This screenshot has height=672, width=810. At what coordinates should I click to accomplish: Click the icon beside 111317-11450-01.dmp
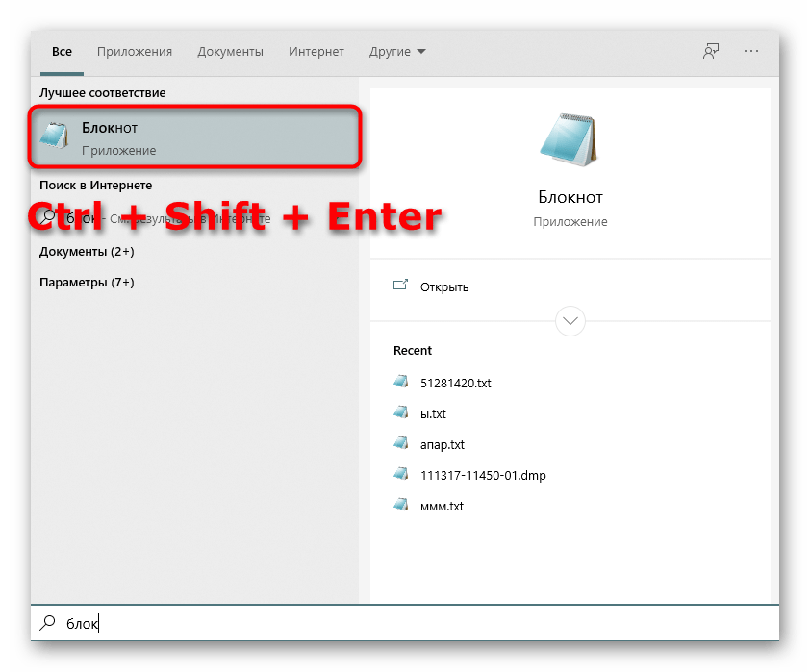tap(401, 474)
